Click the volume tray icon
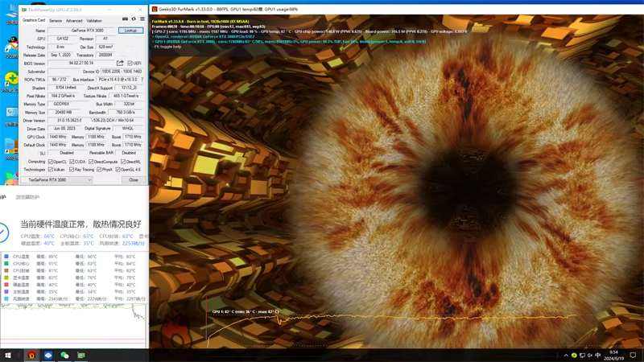The width and height of the screenshot is (644, 362). pyautogui.click(x=590, y=356)
